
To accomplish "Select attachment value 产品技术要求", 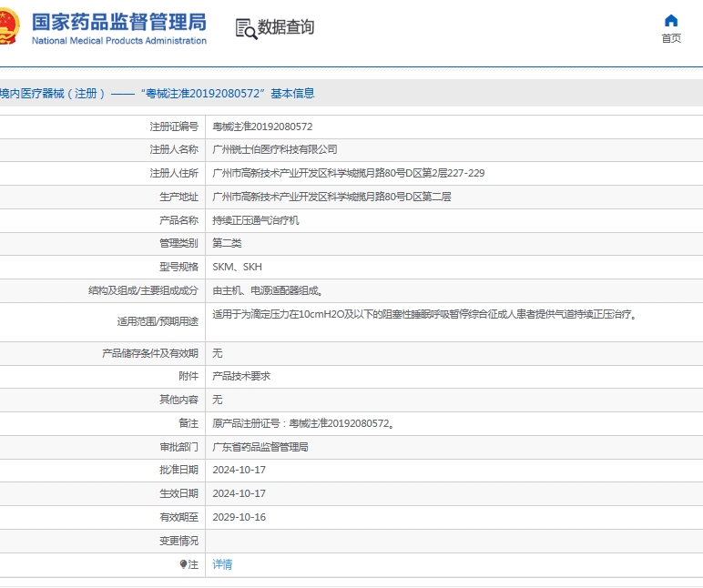I will 241,377.
